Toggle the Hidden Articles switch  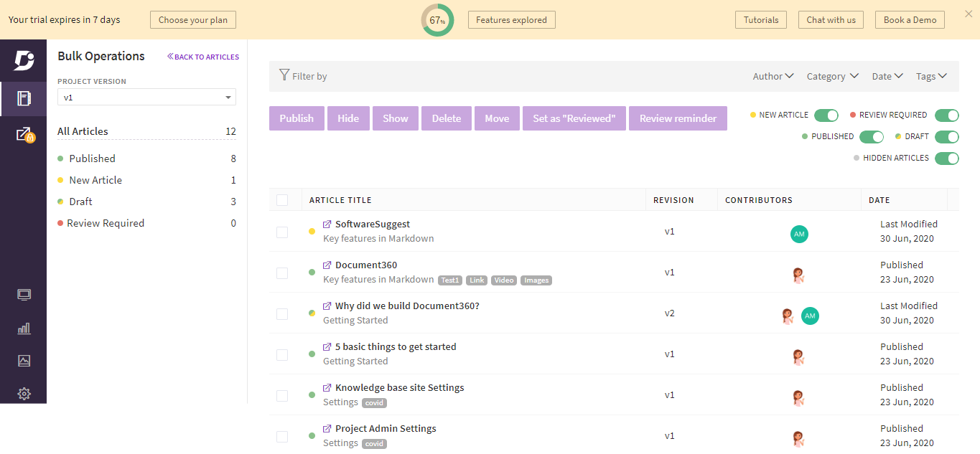[x=947, y=159]
